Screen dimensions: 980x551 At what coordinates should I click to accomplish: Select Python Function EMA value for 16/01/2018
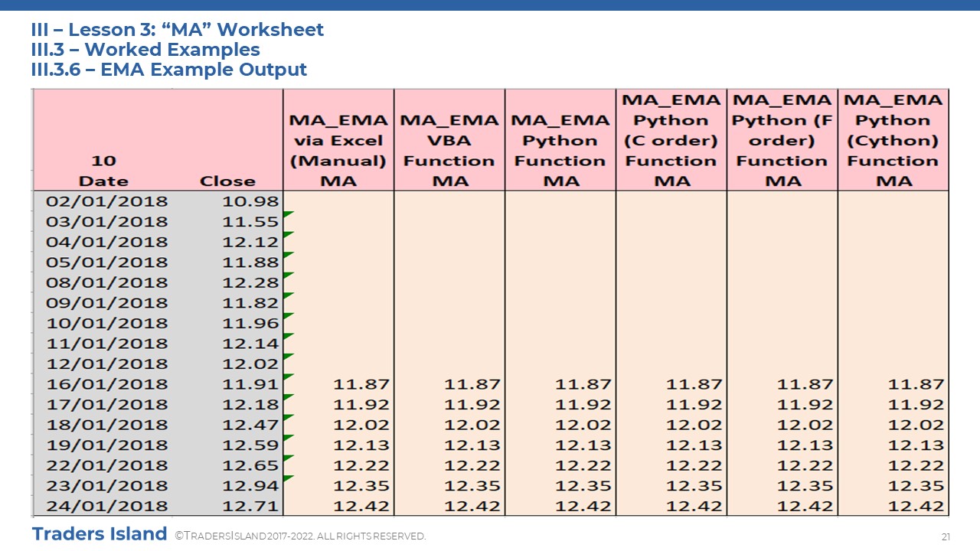(x=583, y=384)
